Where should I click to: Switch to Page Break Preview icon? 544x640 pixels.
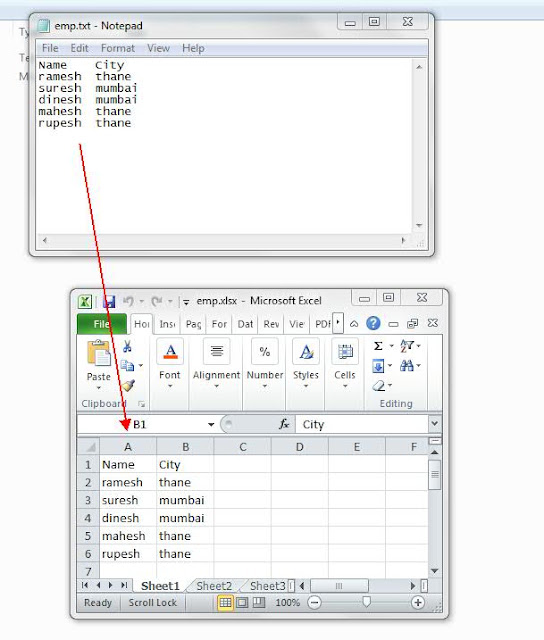click(259, 602)
